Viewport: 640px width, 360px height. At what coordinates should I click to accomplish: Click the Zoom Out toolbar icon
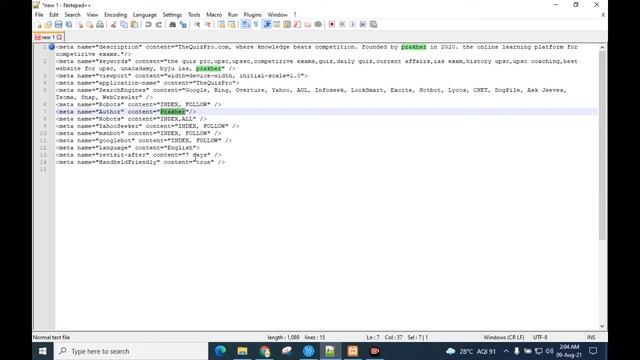click(x=208, y=24)
